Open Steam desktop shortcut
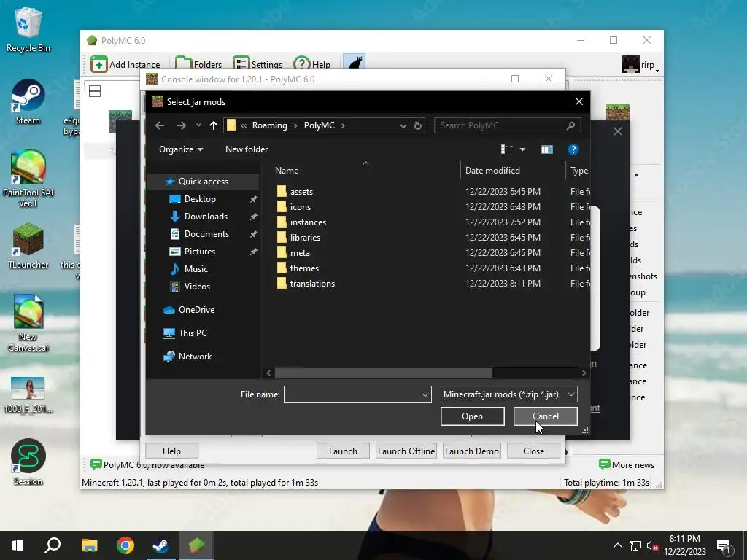Image resolution: width=747 pixels, height=560 pixels. 28,102
